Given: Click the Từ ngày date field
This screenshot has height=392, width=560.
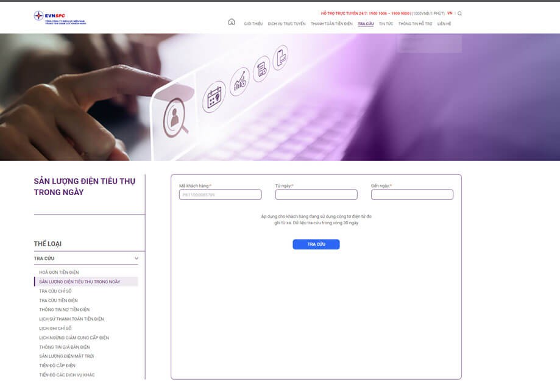Looking at the screenshot, I should pos(316,194).
